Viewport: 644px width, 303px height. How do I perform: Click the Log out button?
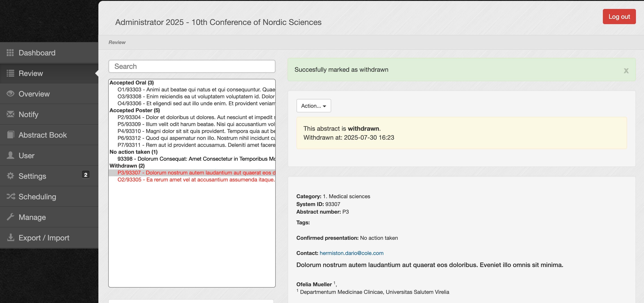click(619, 17)
